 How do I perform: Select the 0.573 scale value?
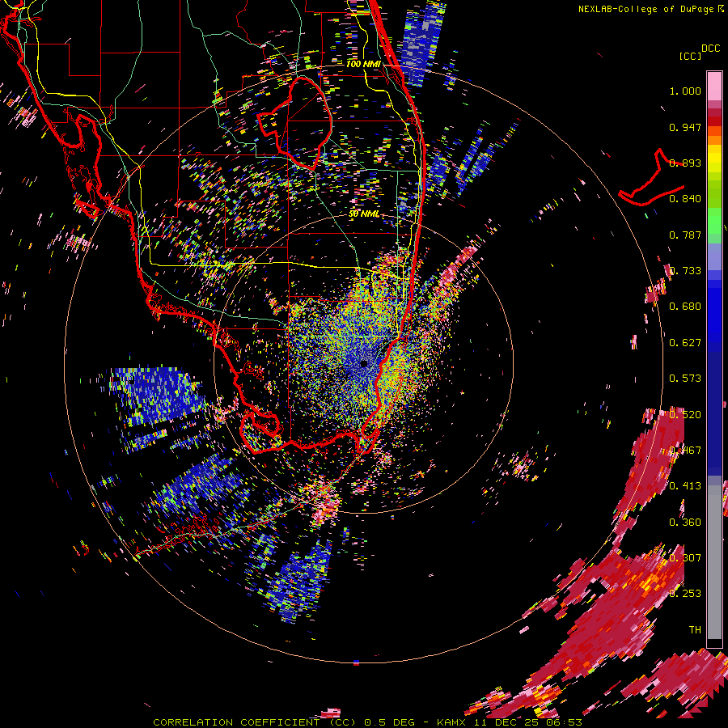pyautogui.click(x=685, y=379)
